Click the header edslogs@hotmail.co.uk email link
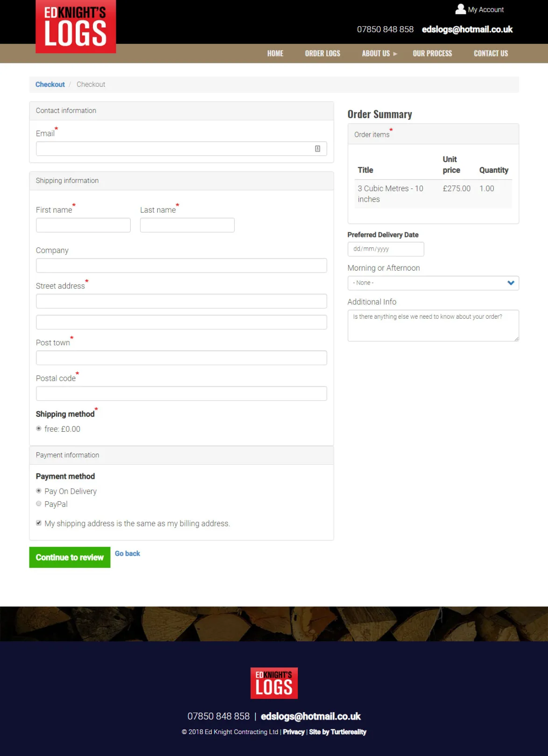548x756 pixels. (x=467, y=29)
